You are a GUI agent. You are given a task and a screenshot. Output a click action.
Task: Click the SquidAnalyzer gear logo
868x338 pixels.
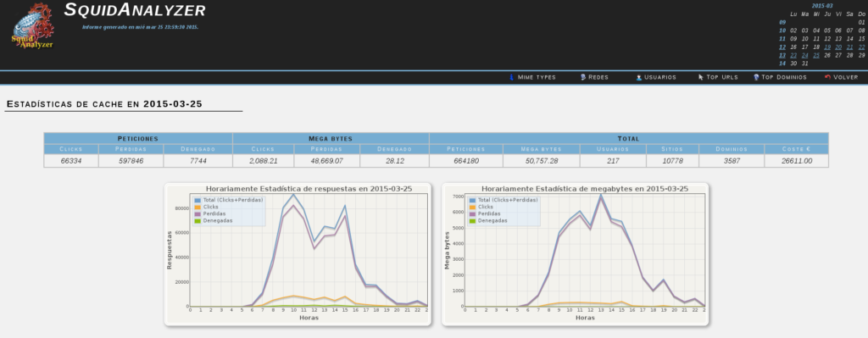[x=34, y=25]
